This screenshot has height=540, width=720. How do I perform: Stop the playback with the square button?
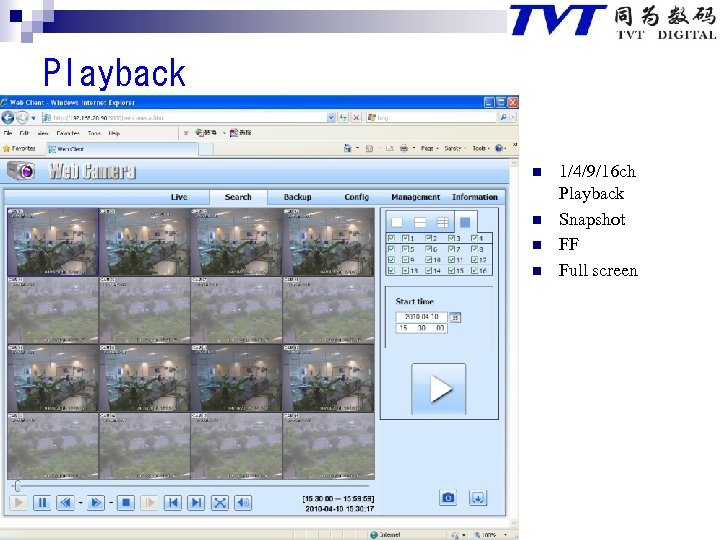point(125,503)
